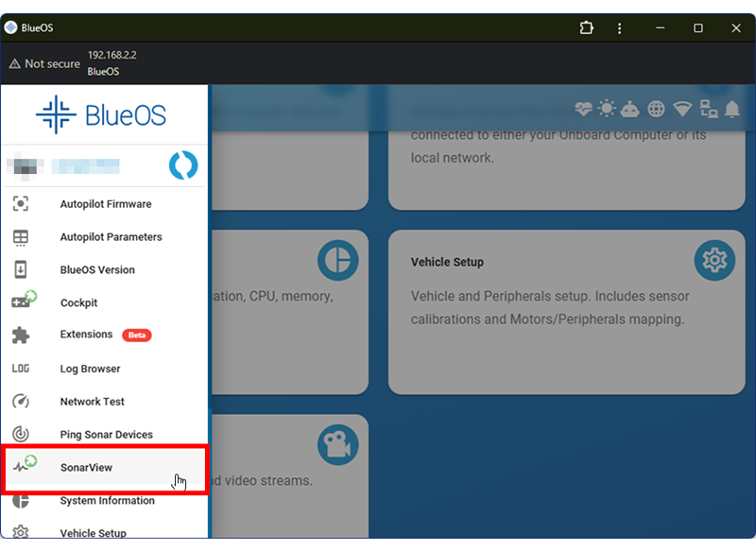Click the circular refresh icon near the logo
Image resolution: width=756 pixels, height=550 pixels.
183,165
